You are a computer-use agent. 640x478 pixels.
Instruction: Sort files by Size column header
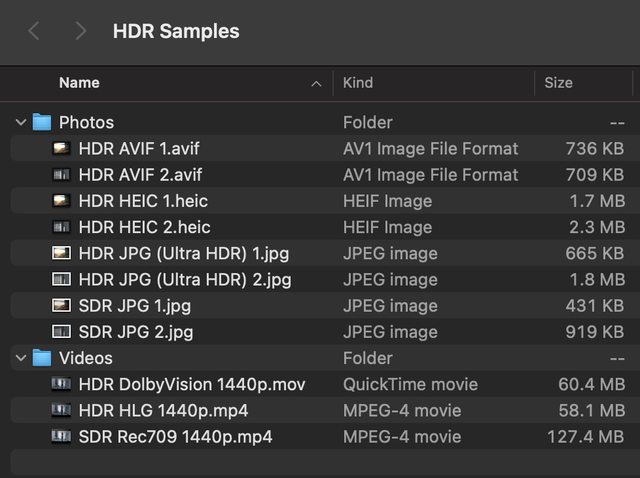(x=558, y=83)
